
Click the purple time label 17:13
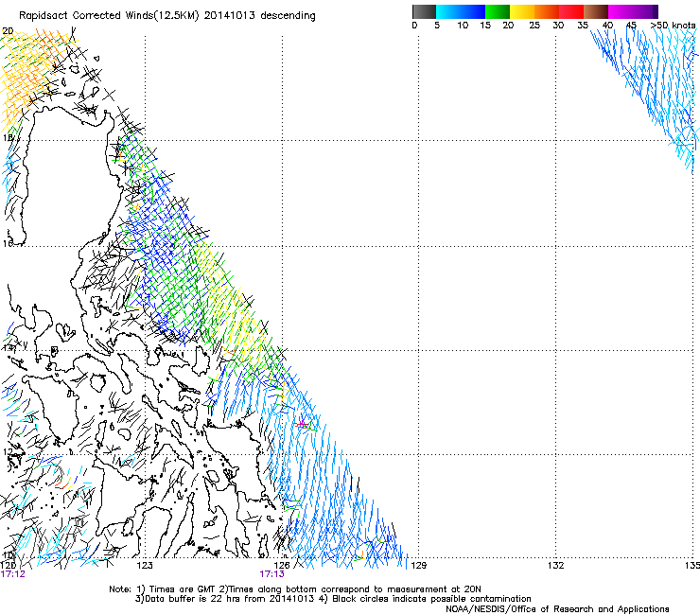tap(271, 574)
